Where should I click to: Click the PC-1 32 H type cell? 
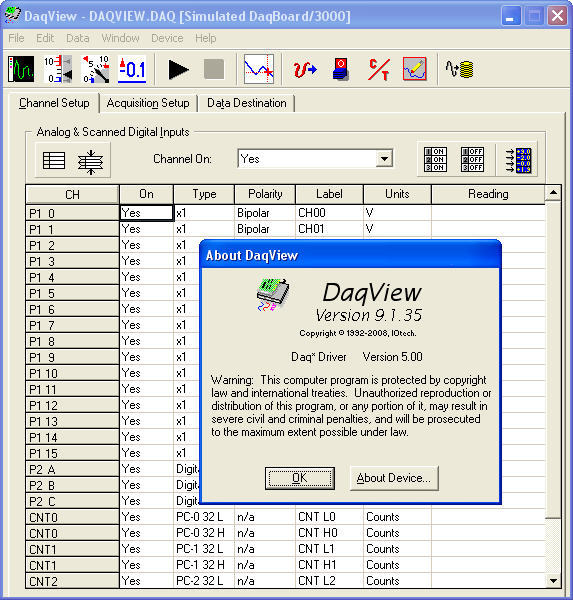click(x=204, y=565)
